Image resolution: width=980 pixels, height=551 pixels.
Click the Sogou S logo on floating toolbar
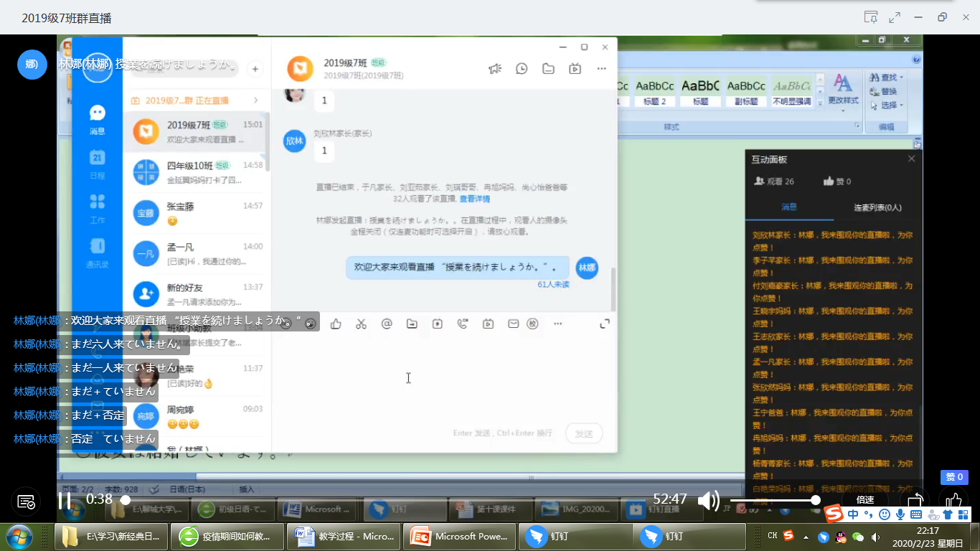833,514
